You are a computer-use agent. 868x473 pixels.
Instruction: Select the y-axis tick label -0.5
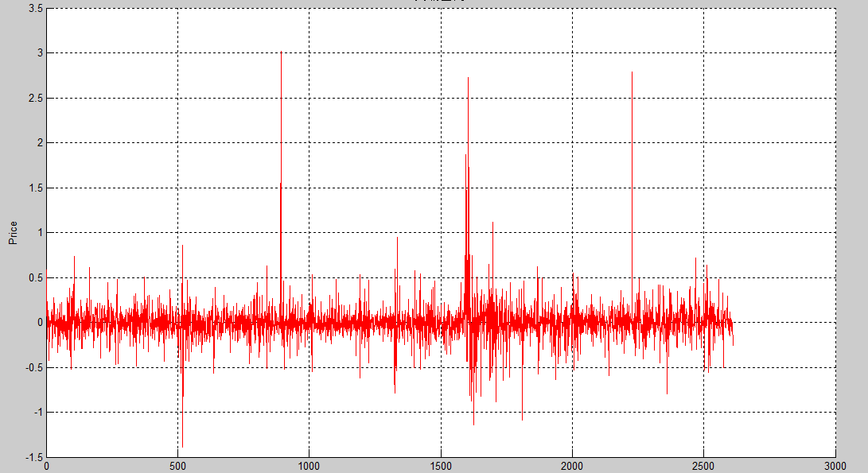33,367
